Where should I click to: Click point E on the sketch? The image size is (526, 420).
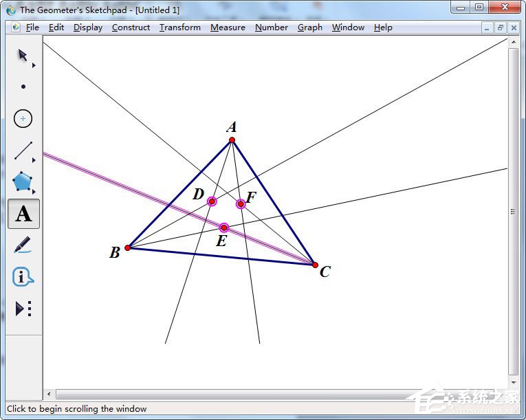click(x=223, y=228)
